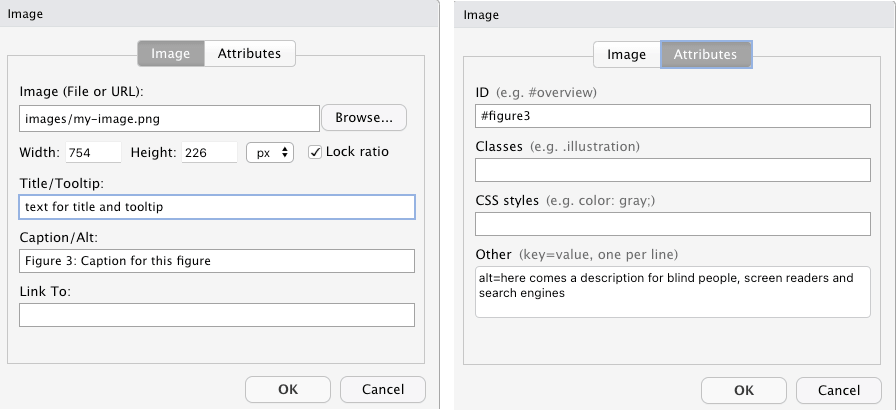Screen dimensions: 896x410
Task: Switch to Attributes tab in left dialog
Action: click(250, 54)
